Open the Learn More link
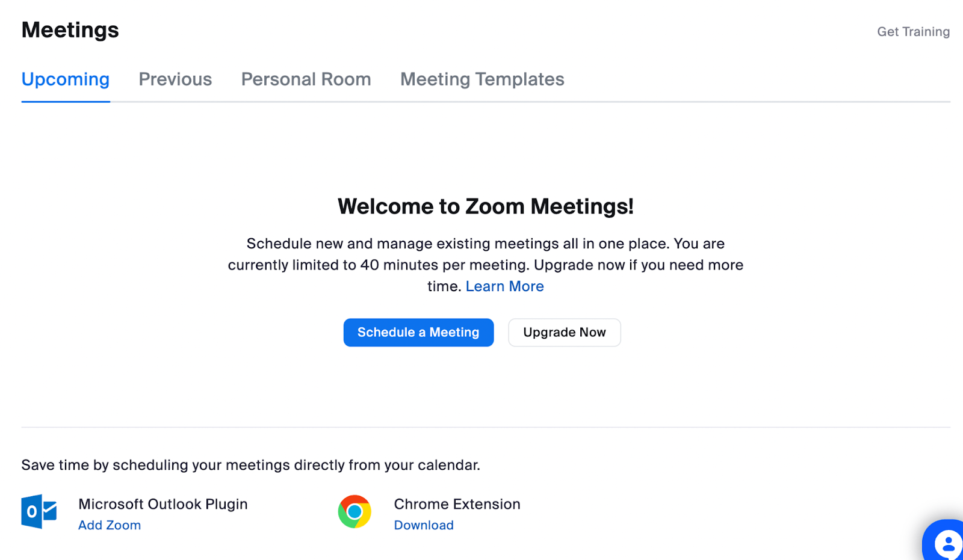This screenshot has height=560, width=963. tap(504, 286)
